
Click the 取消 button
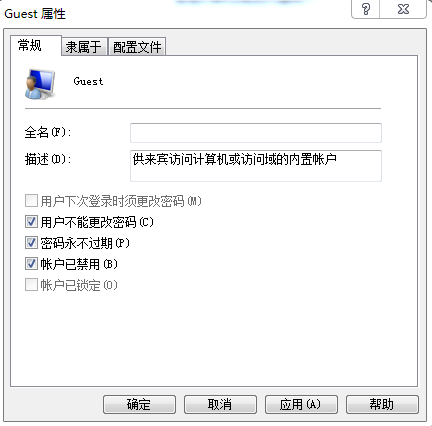coord(220,404)
